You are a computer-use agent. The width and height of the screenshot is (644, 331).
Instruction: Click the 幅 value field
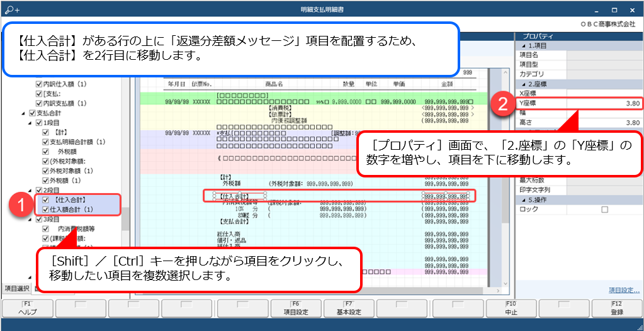coord(604,113)
